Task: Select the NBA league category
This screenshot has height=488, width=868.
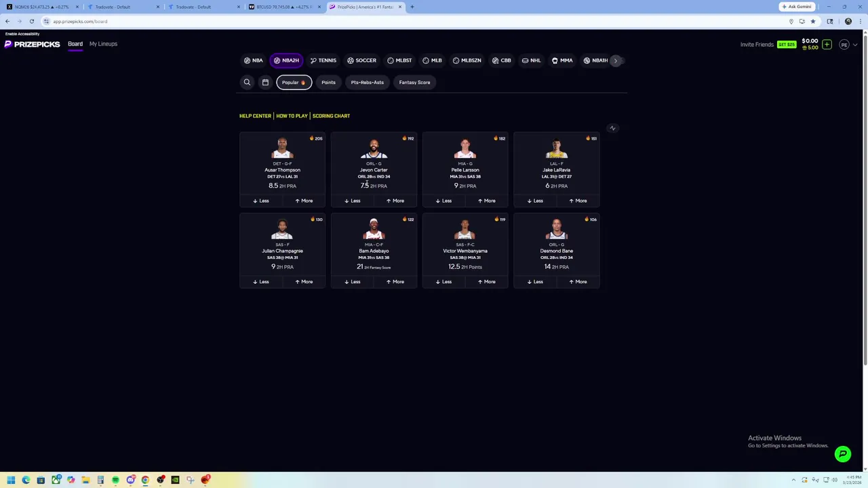Action: pos(254,60)
